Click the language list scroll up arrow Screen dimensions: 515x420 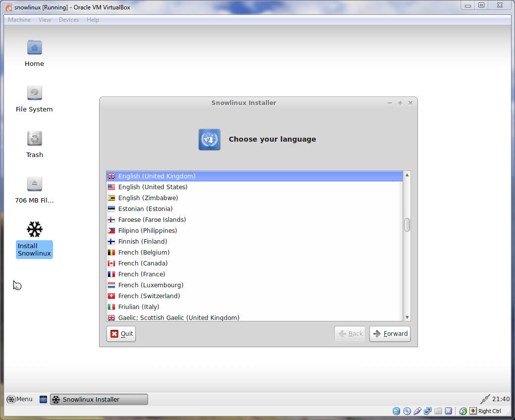pyautogui.click(x=407, y=175)
